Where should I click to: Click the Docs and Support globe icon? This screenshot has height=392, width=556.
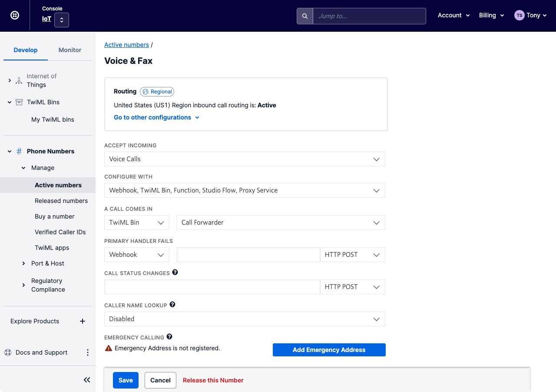7,352
